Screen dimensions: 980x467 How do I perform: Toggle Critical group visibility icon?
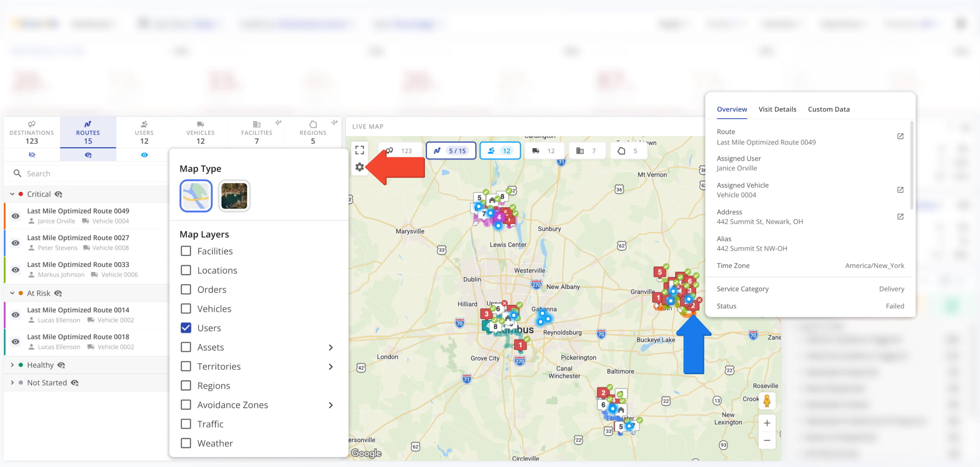[58, 194]
